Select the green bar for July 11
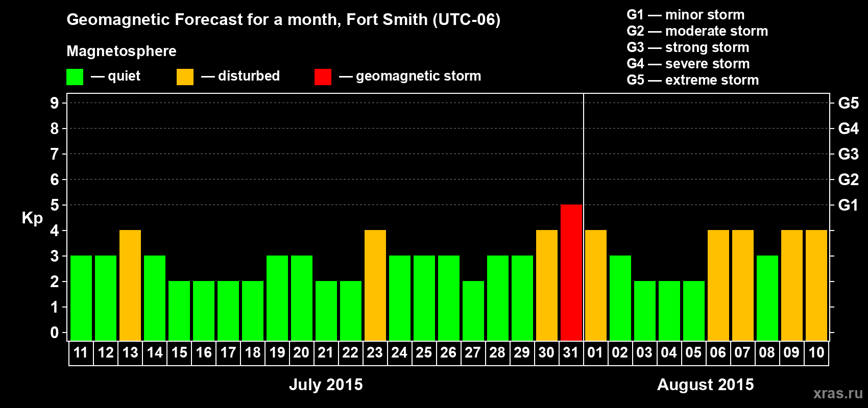868x408 pixels. 81,298
